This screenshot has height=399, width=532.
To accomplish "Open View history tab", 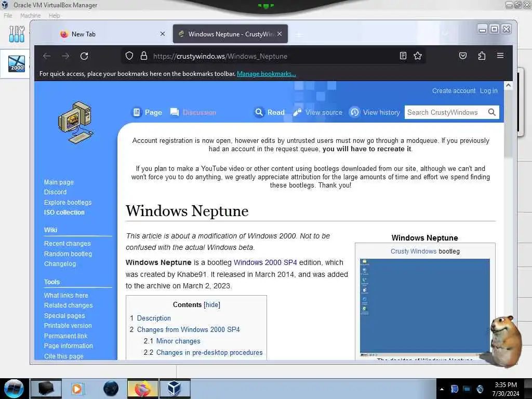I will coord(375,112).
